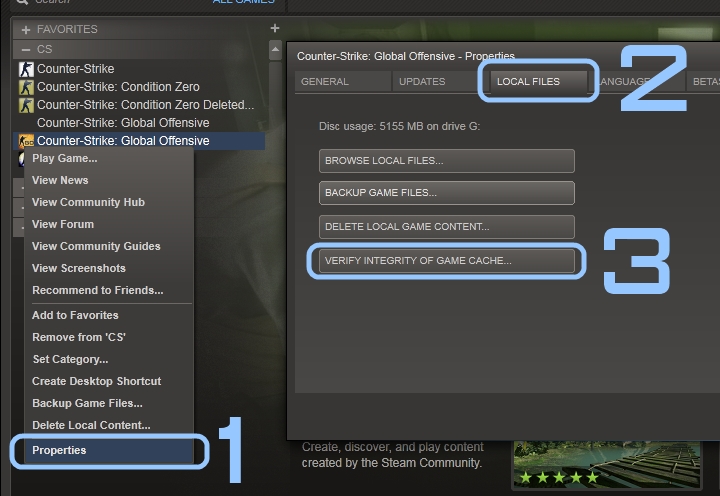Screen dimensions: 720x496
Task: Click BROWSE LOCAL FILES button
Action: pyautogui.click(x=447, y=161)
